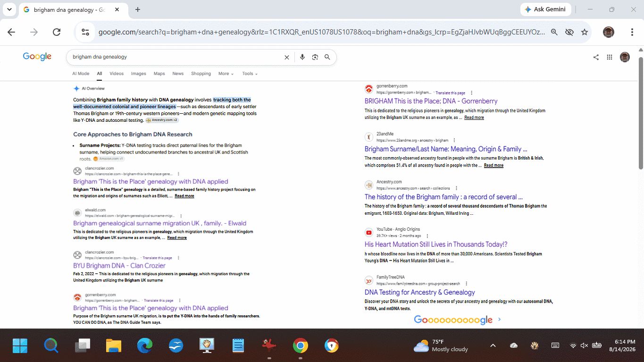Screen dimensions: 644x362
Task: Open the Chrome three-dot menu
Action: coord(632,32)
